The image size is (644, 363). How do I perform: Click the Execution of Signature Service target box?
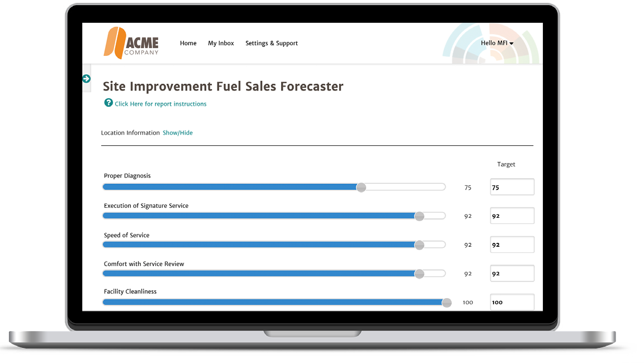pyautogui.click(x=512, y=216)
